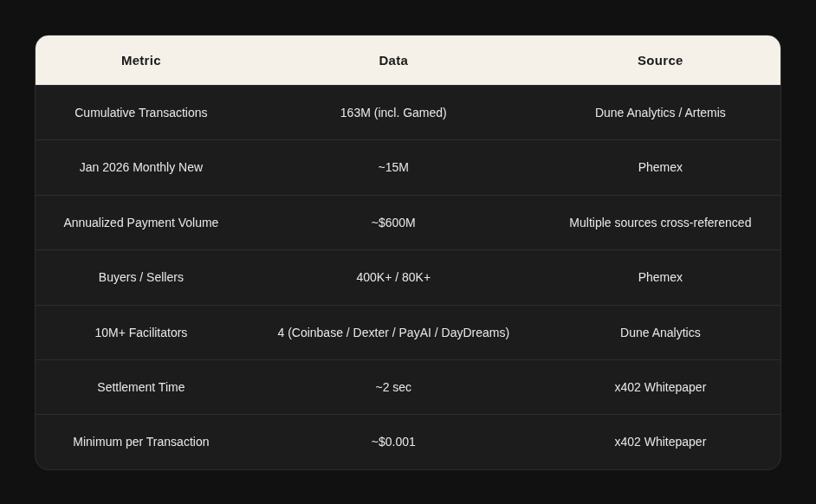The height and width of the screenshot is (504, 816).
Task: Click the ~2 sec value
Action: (x=393, y=387)
